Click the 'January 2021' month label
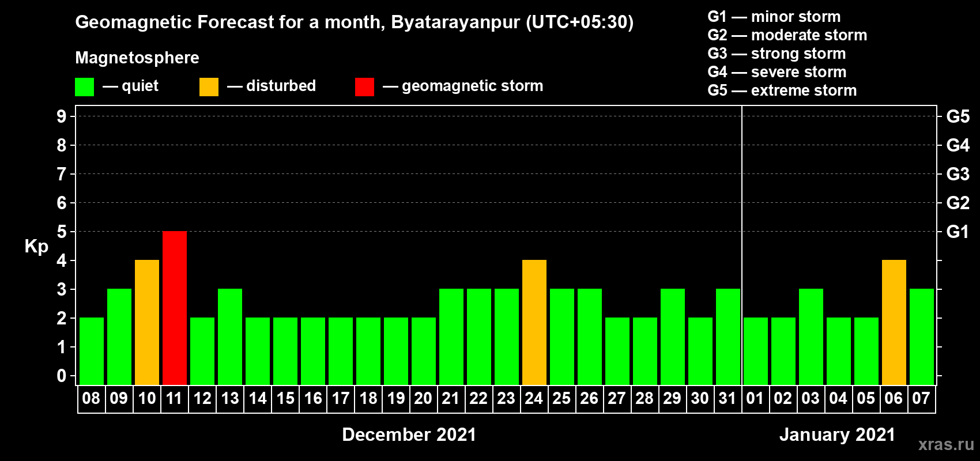Screen dimensions: 980x461 click(838, 434)
